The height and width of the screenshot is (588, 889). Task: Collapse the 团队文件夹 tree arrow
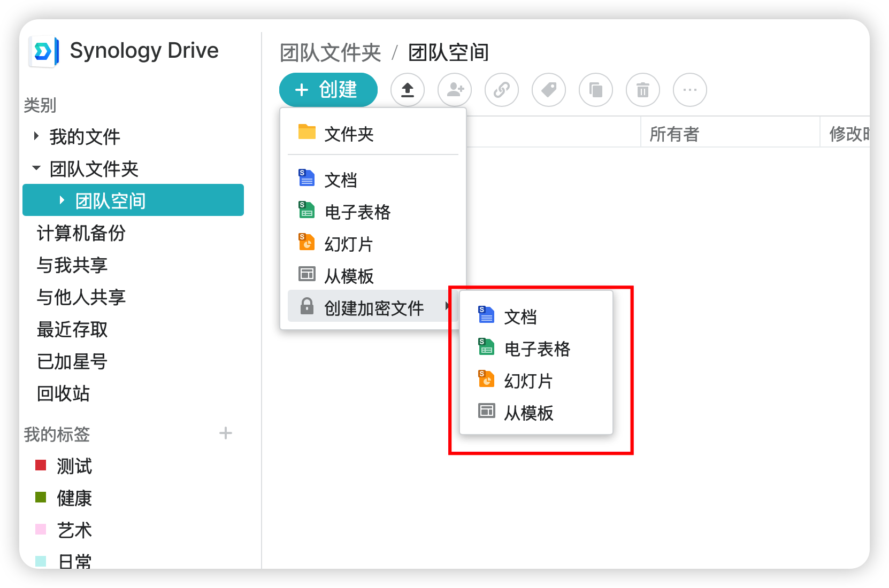pyautogui.click(x=36, y=168)
